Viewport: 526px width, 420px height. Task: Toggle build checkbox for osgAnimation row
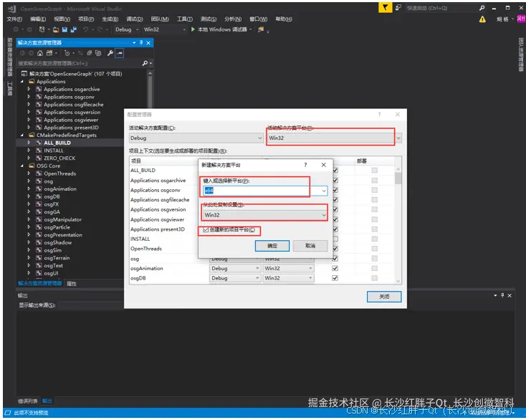[335, 268]
